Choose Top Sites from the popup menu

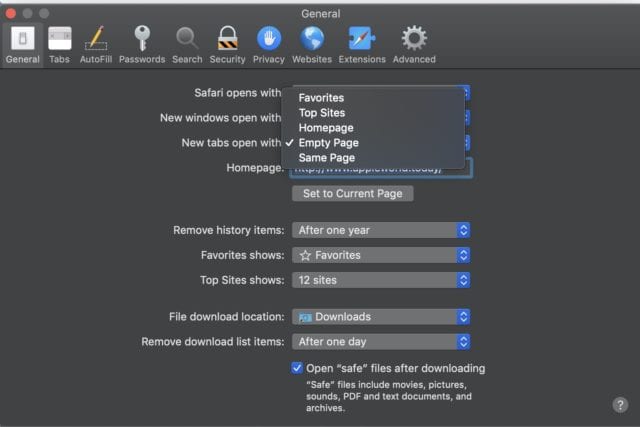(x=322, y=113)
